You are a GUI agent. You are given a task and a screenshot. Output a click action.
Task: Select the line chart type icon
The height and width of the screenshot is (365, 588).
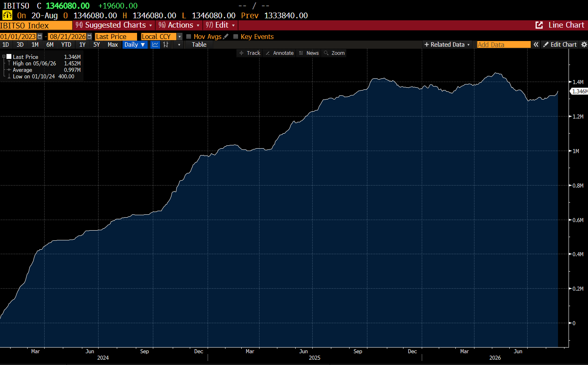click(x=155, y=45)
